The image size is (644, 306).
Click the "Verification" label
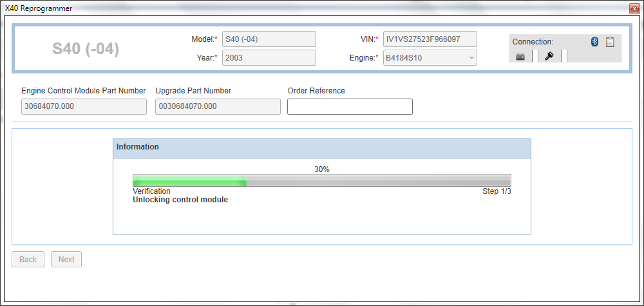point(151,191)
